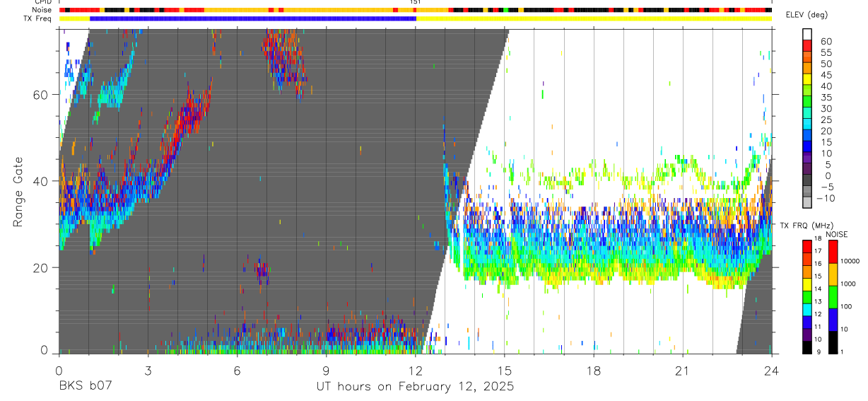Click the 'NOISE' colorbar heading at right
The width and height of the screenshot is (868, 401).
[x=838, y=234]
